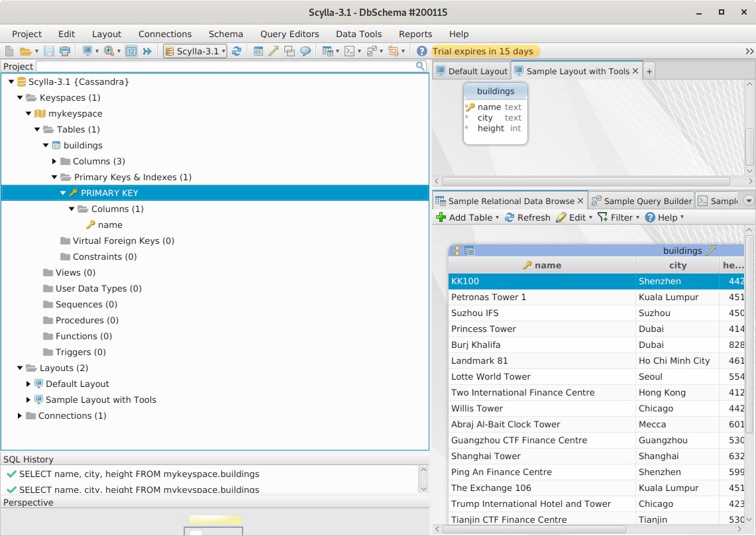756x536 pixels.
Task: Click the New Project file icon
Action: (x=9, y=51)
